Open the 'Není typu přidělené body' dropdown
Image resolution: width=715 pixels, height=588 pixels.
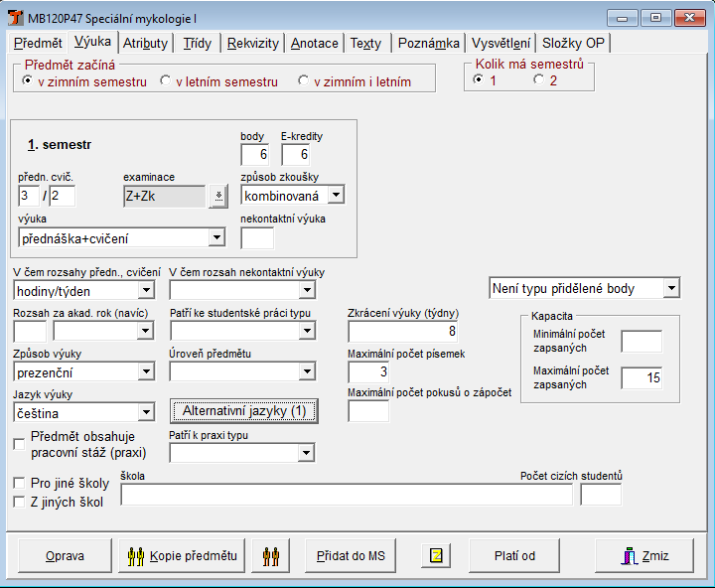coord(671,289)
